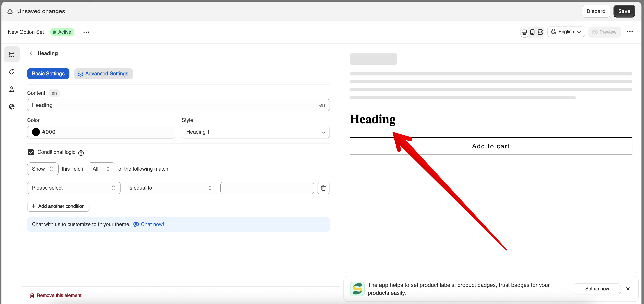
Task: Click Add another condition button
Action: coord(58,206)
